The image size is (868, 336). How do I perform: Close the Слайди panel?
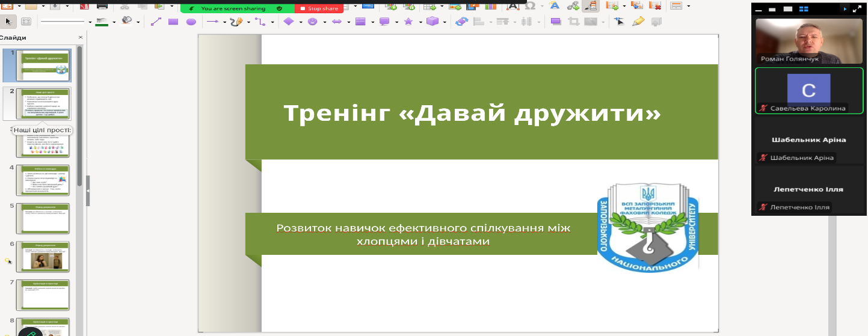(81, 37)
